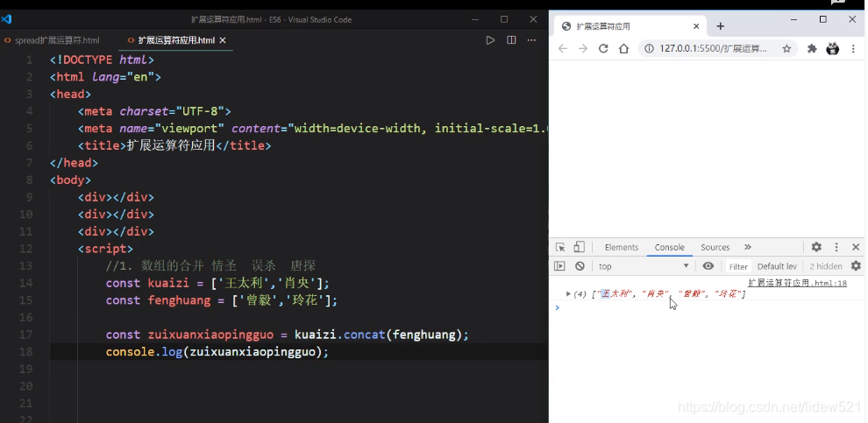Open DevTools Sources tab
Viewport: 868px width, 423px height.
coord(715,247)
